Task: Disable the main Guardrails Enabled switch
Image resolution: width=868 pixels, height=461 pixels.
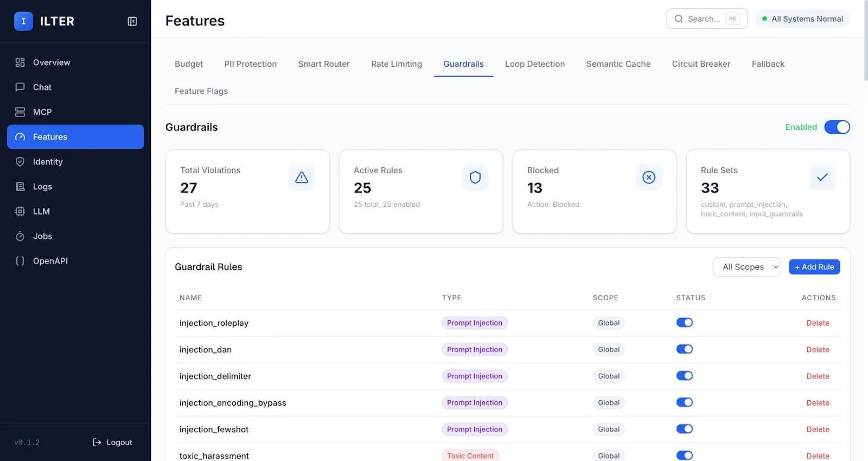Action: [x=837, y=127]
